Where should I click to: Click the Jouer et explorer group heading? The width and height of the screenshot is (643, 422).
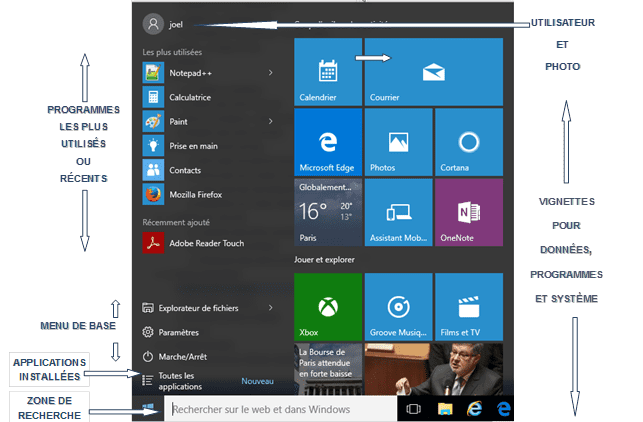pos(324,260)
